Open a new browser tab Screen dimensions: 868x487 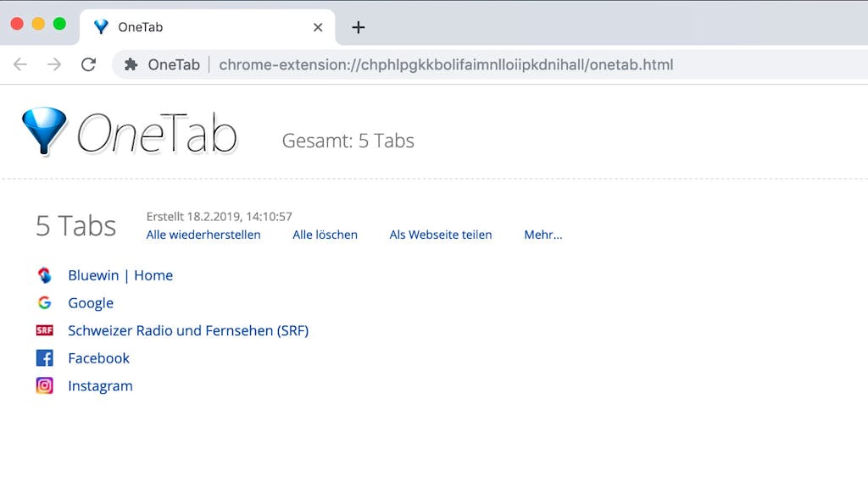(359, 27)
